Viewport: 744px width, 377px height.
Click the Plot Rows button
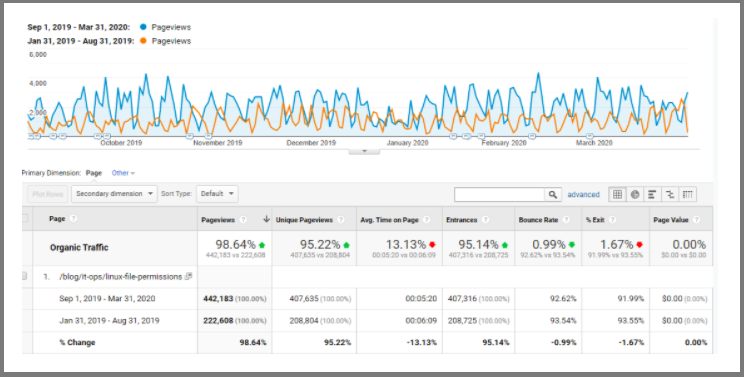48,194
